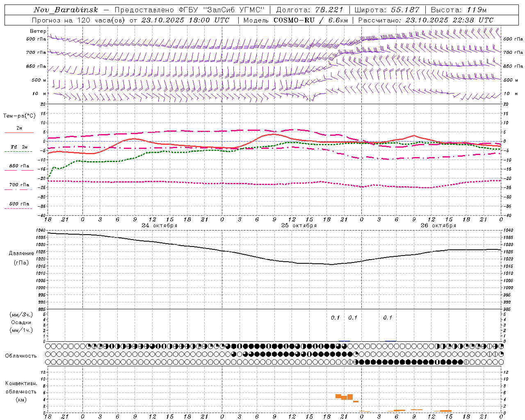Select the date label 24 октября
The width and height of the screenshot is (525, 420).
coord(160,226)
